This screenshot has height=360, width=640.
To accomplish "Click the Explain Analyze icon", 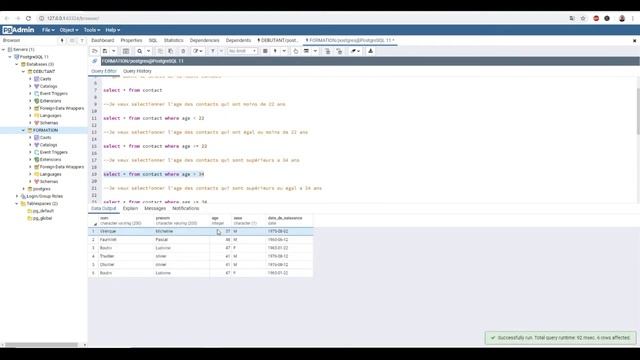I will pyautogui.click(x=306, y=51).
